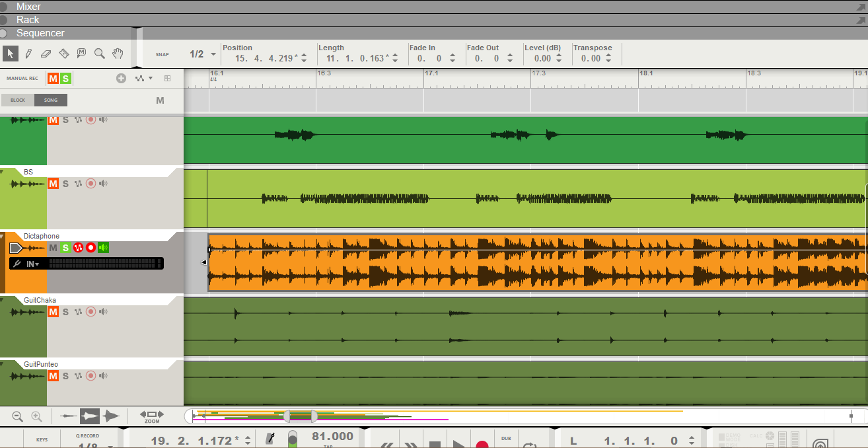Solo the BS track
The height and width of the screenshot is (448, 868).
65,184
